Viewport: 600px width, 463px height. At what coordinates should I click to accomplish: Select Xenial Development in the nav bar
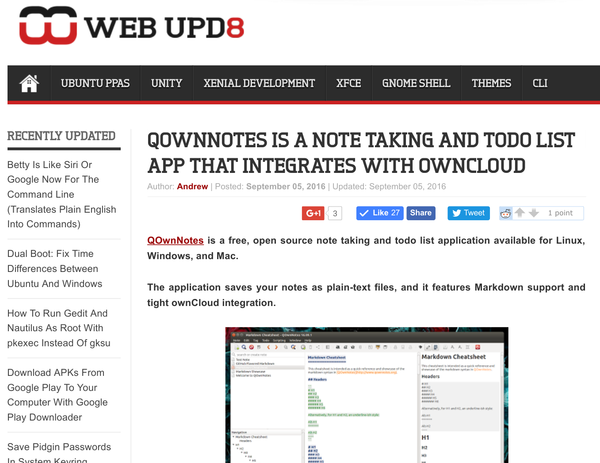point(259,83)
